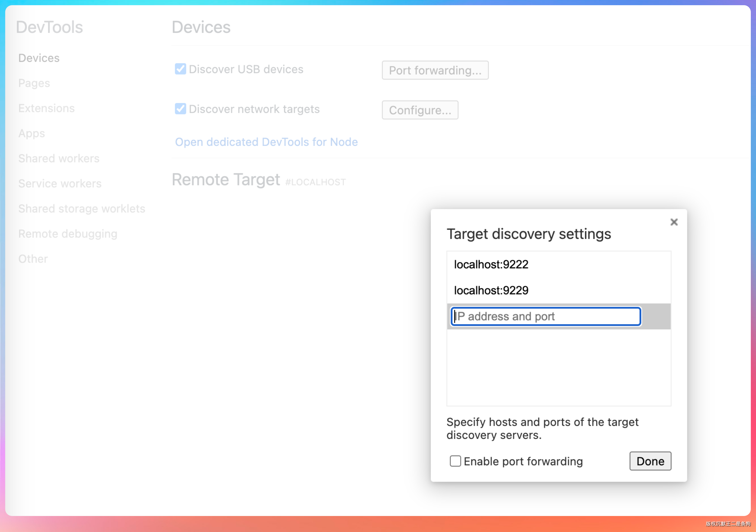This screenshot has height=532, width=756.
Task: Click the Target discovery settings title
Action: pos(528,234)
